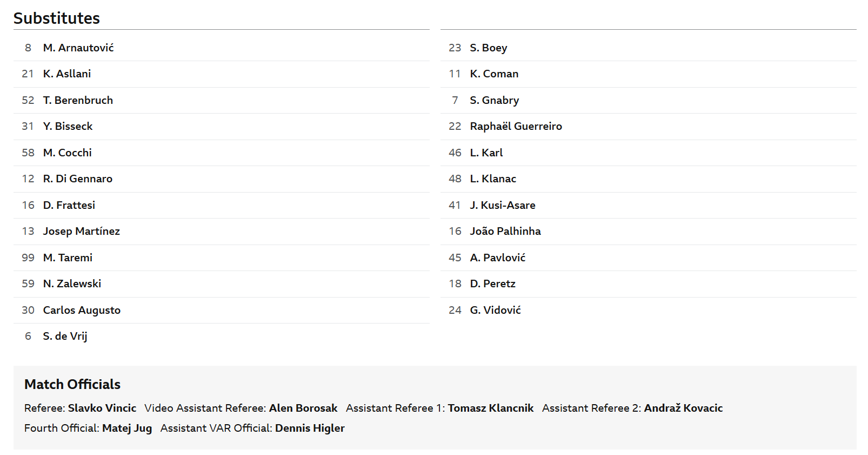The height and width of the screenshot is (455, 868).
Task: Click Assistant VAR Official Dennis Higler
Action: point(310,428)
